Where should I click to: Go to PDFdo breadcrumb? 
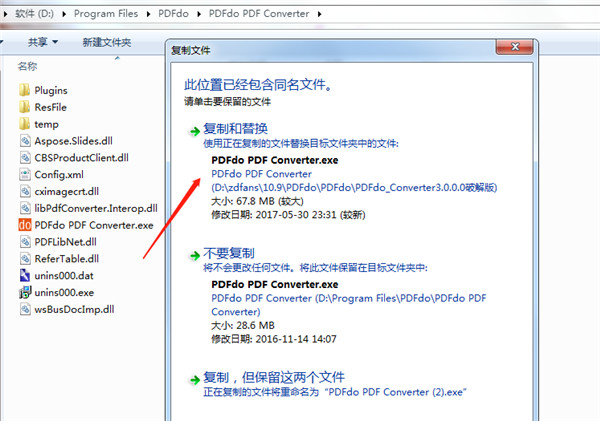173,14
